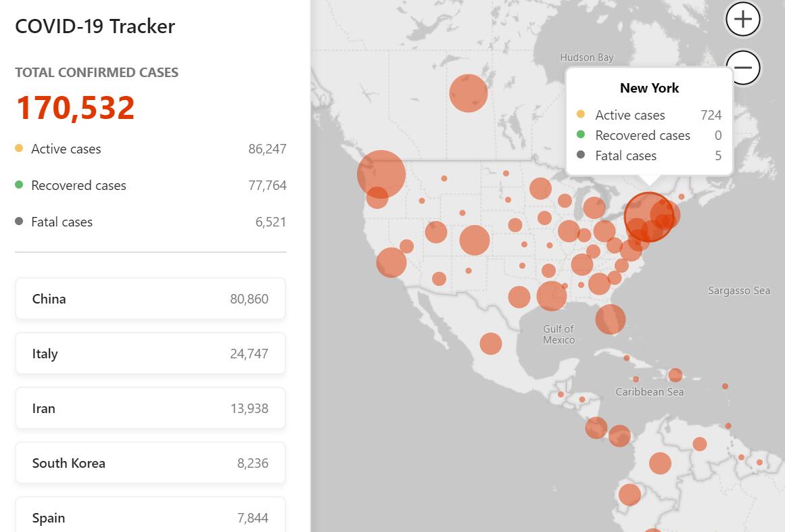This screenshot has width=785, height=532.
Task: Select the China country card
Action: pos(150,299)
